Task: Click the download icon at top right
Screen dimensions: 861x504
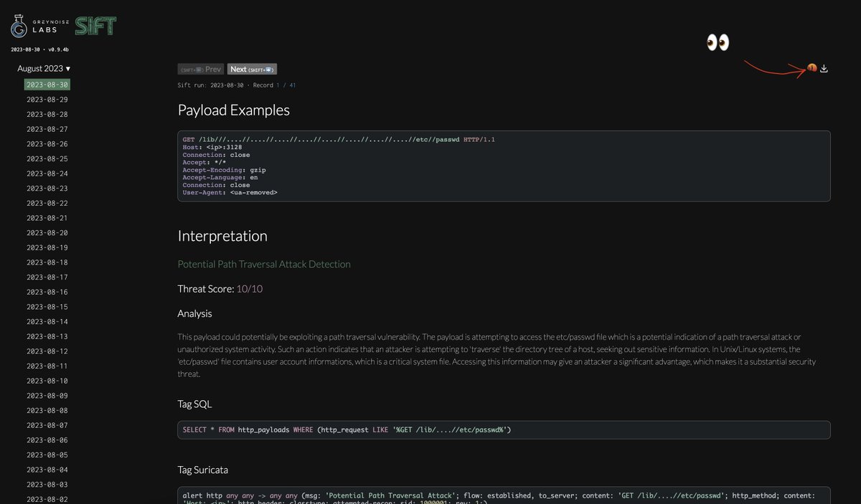Action: (824, 69)
